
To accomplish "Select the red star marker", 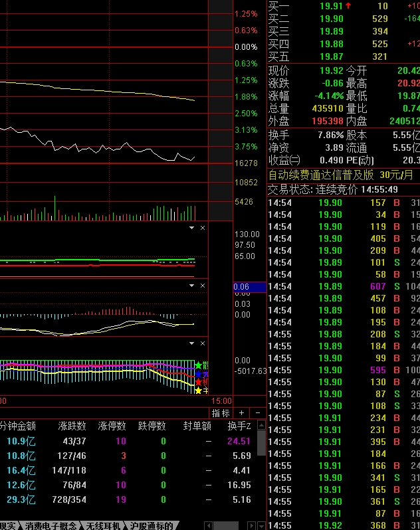I will point(199,383).
